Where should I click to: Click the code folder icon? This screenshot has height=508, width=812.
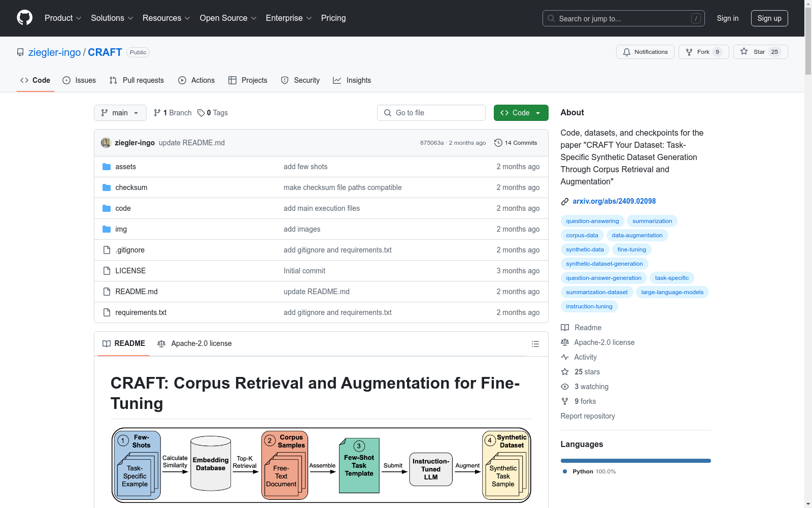(x=107, y=208)
